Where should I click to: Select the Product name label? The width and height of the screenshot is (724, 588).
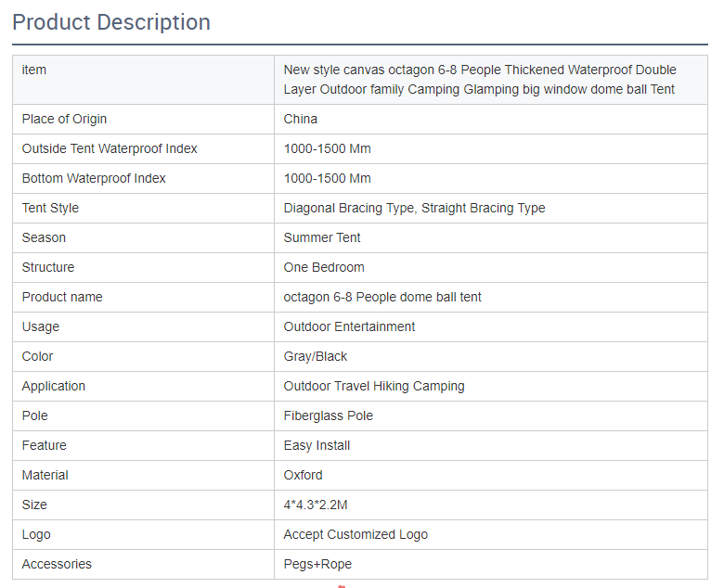pos(62,297)
